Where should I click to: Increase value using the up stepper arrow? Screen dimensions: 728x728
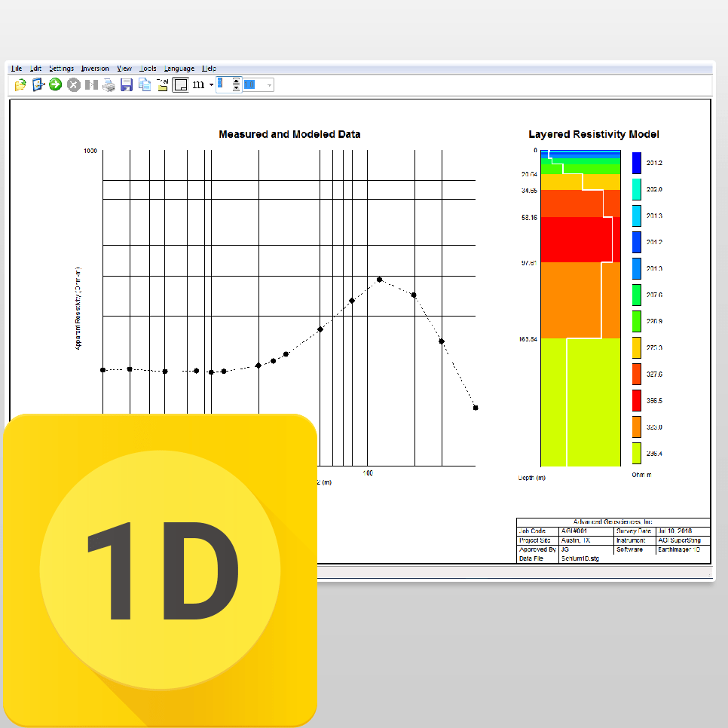coord(235,81)
